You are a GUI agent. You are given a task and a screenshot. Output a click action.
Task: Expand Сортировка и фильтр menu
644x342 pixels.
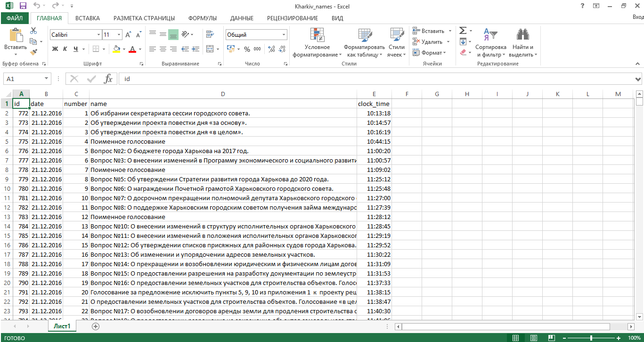(x=491, y=42)
